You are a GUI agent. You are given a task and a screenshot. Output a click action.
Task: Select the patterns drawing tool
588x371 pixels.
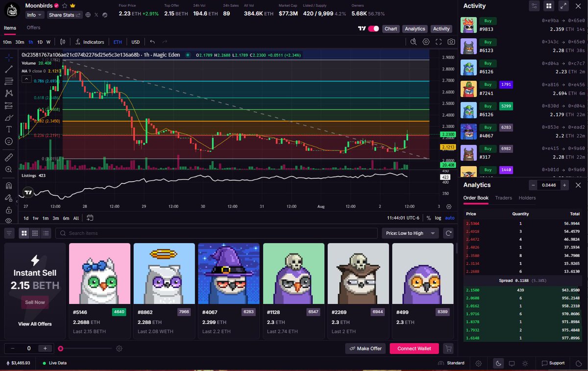[x=9, y=93]
